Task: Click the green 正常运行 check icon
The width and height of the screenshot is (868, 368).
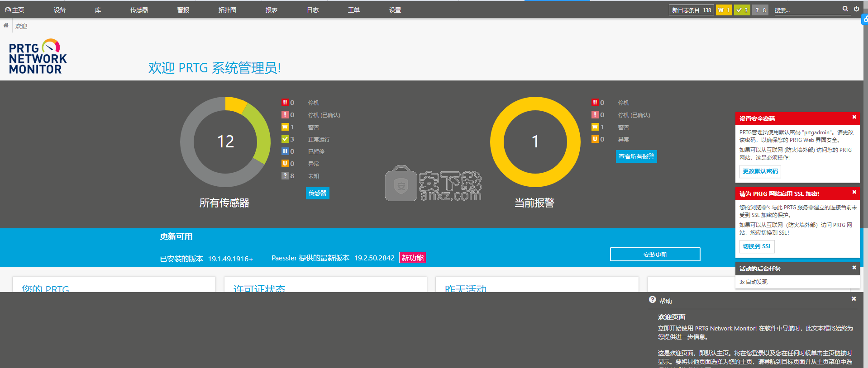Action: pyautogui.click(x=285, y=139)
